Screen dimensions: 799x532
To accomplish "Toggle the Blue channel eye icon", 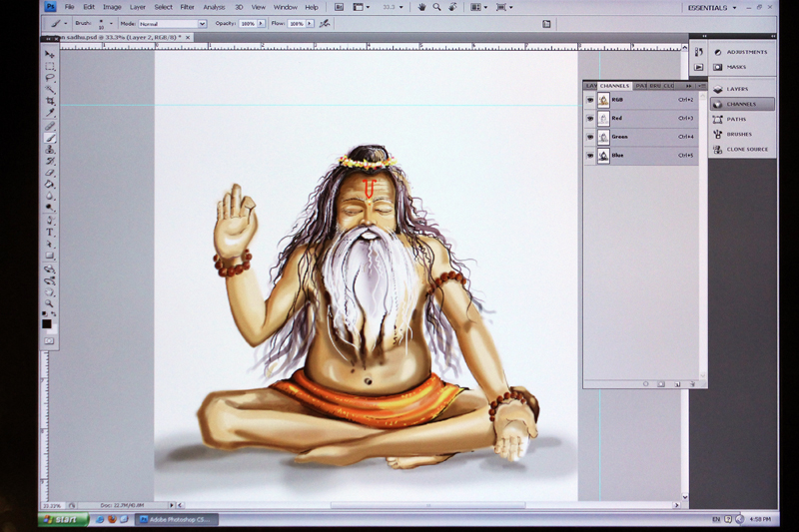I will coord(590,156).
